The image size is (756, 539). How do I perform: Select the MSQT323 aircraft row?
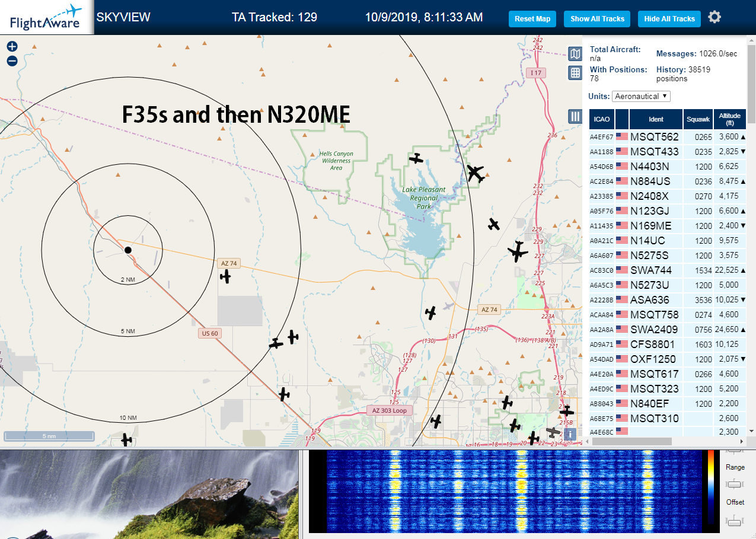pos(668,388)
